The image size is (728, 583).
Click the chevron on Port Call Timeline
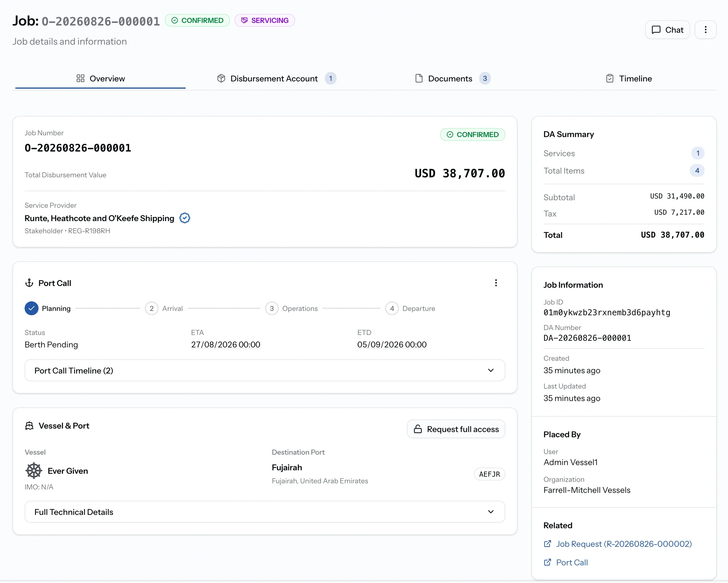pos(491,370)
